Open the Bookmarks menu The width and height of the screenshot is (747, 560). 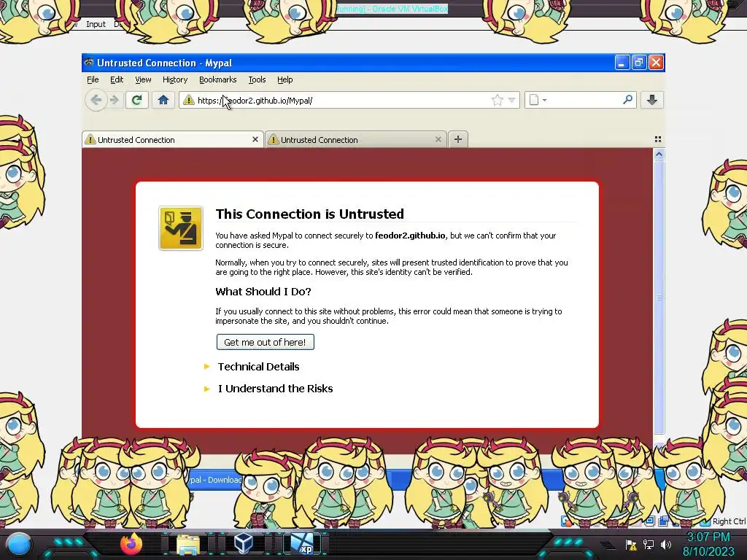(217, 79)
